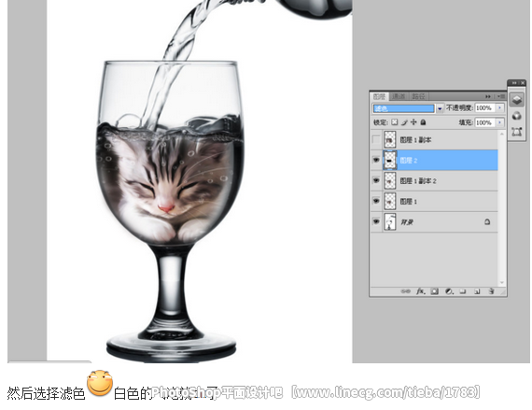Click the link layers icon
The height and width of the screenshot is (410, 532).
coord(405,291)
